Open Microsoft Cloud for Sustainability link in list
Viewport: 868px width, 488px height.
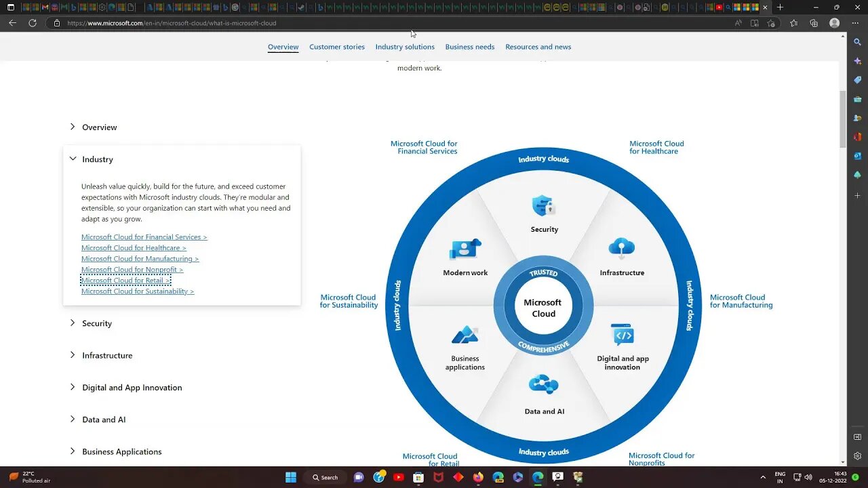(138, 291)
